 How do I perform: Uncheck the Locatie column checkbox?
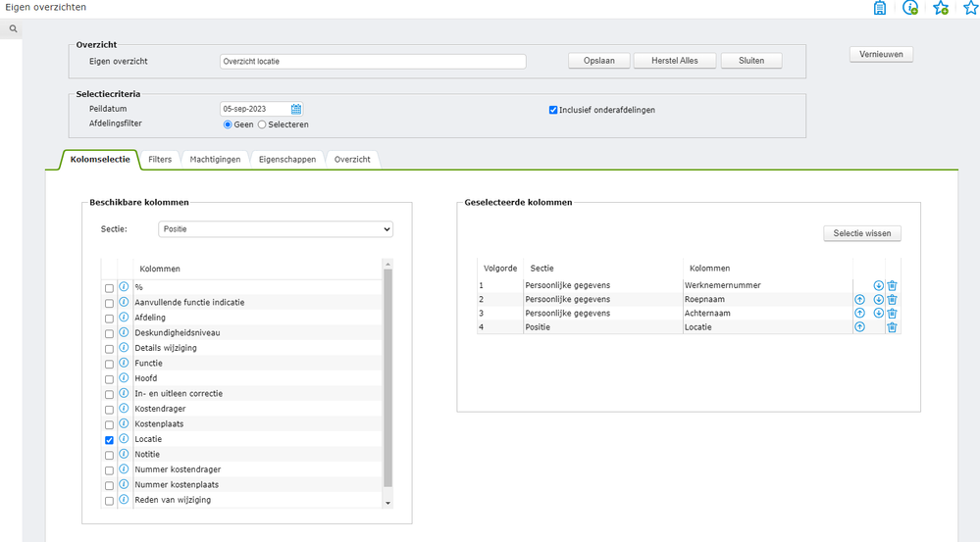pyautogui.click(x=109, y=440)
